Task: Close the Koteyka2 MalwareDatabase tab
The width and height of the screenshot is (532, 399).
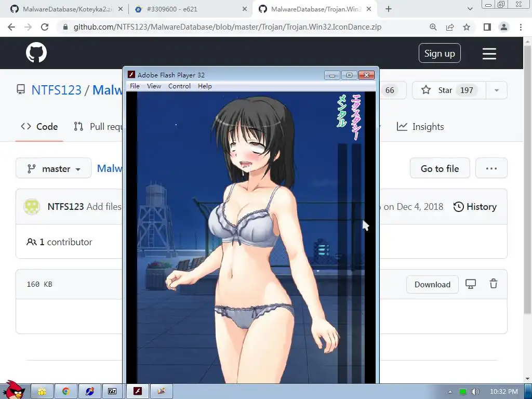Action: coord(120,9)
